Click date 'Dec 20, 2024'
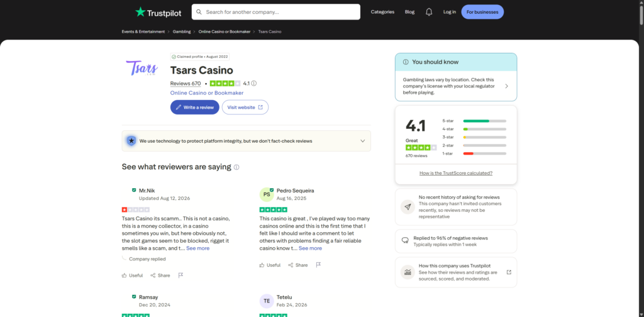The width and height of the screenshot is (644, 317). [155, 304]
